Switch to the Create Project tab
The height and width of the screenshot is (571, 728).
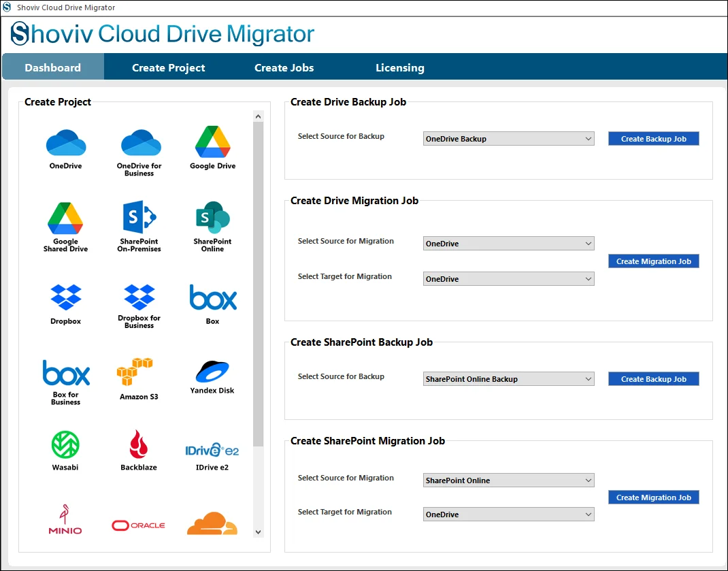[169, 68]
